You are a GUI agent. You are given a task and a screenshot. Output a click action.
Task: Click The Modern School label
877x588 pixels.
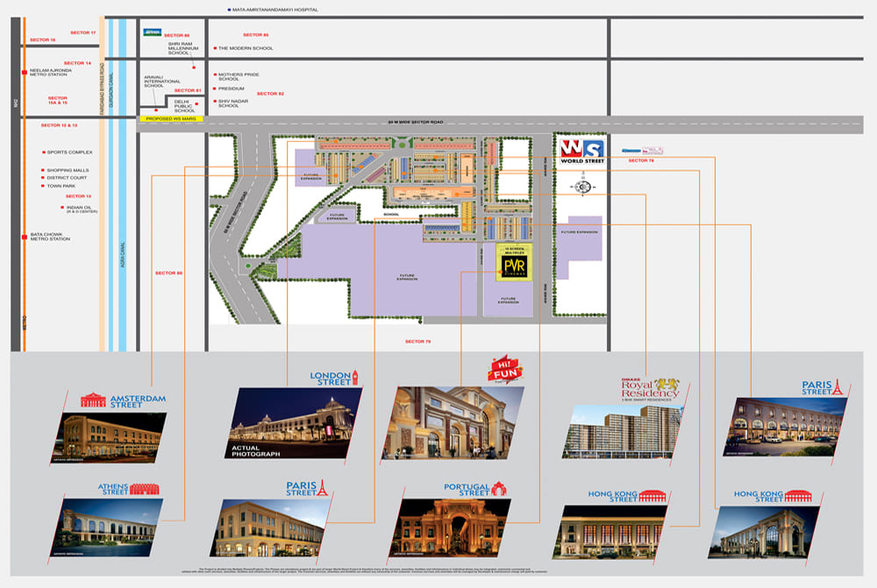tap(246, 48)
